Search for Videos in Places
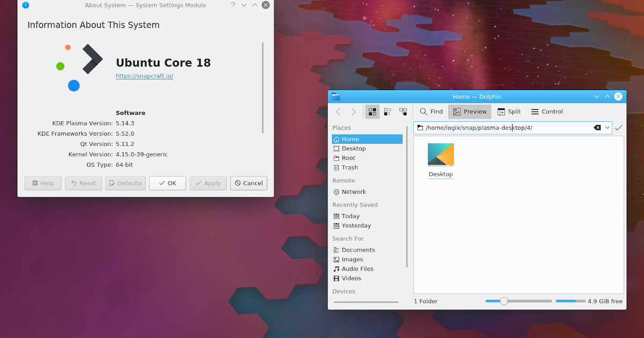644x338 pixels. point(367,278)
